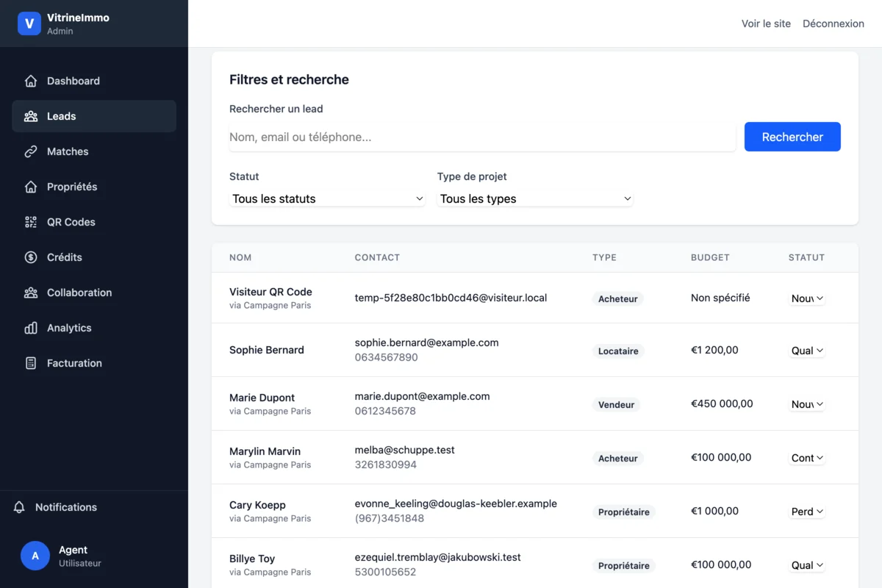The width and height of the screenshot is (882, 588).
Task: Open Sophie Bernard's status dropdown
Action: pyautogui.click(x=807, y=351)
